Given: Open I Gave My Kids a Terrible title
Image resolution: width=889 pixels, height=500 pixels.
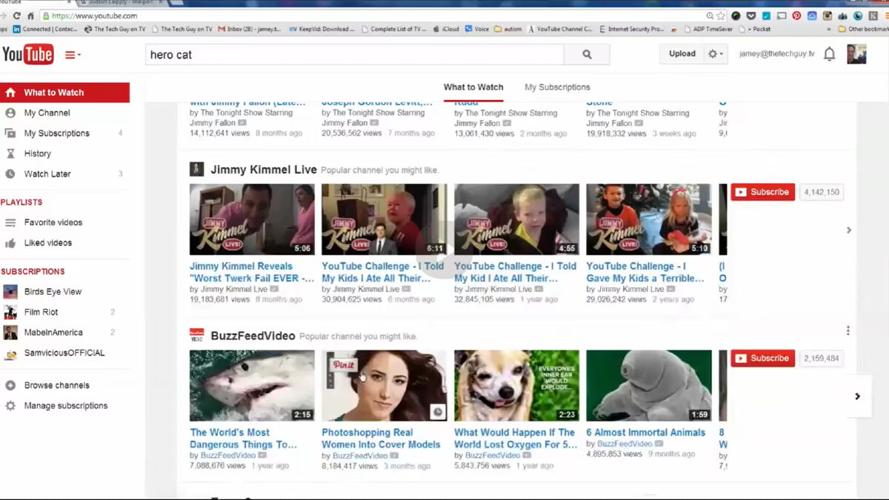Looking at the screenshot, I should (x=645, y=273).
